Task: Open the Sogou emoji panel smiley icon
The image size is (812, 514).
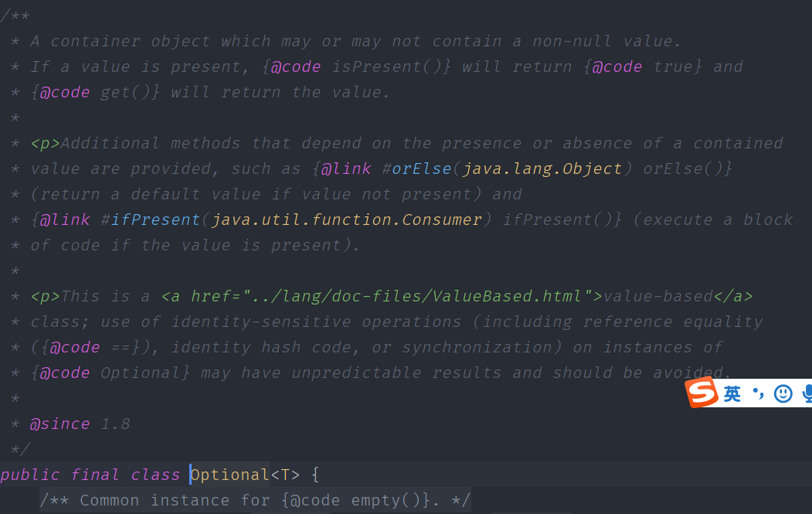Action: pyautogui.click(x=783, y=394)
